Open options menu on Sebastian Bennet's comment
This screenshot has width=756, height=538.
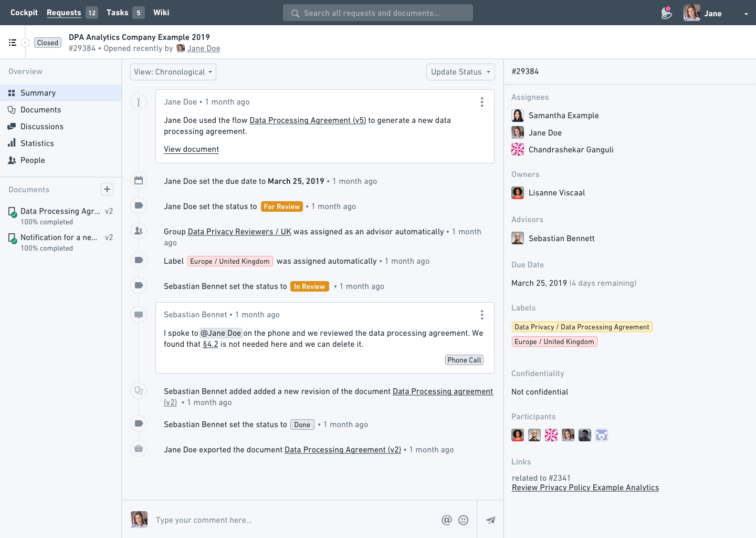pyautogui.click(x=481, y=315)
